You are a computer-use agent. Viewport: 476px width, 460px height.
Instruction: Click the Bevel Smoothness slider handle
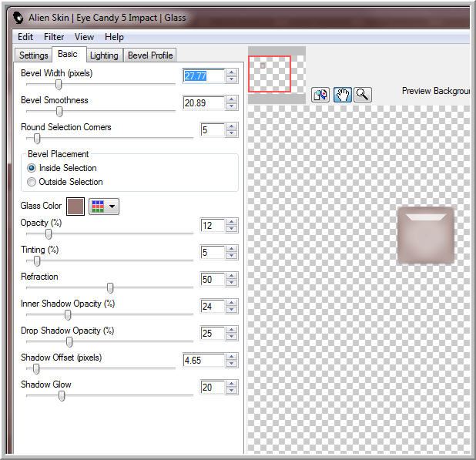coord(59,112)
